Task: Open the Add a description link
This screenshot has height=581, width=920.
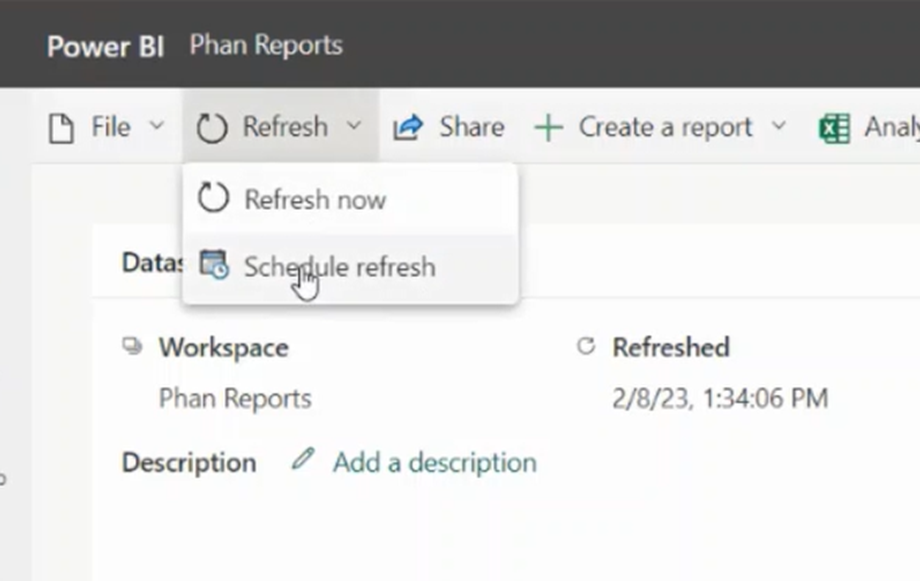Action: click(435, 462)
